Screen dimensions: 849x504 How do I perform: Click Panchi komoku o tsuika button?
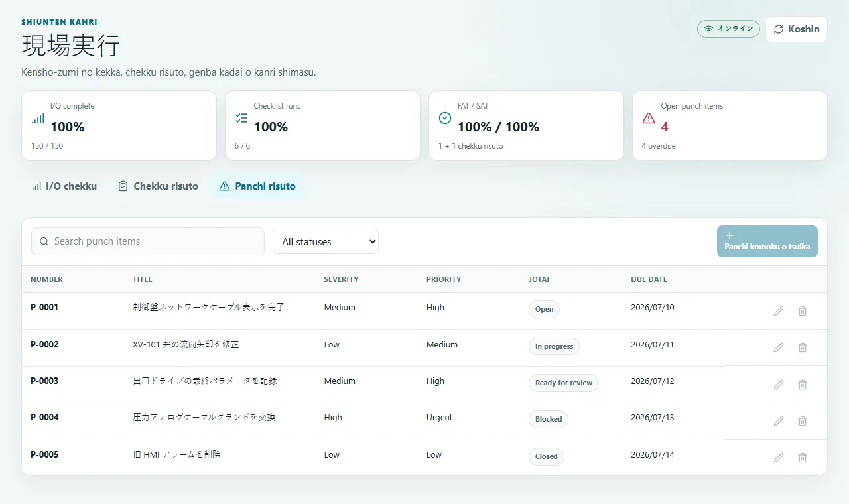pos(767,241)
